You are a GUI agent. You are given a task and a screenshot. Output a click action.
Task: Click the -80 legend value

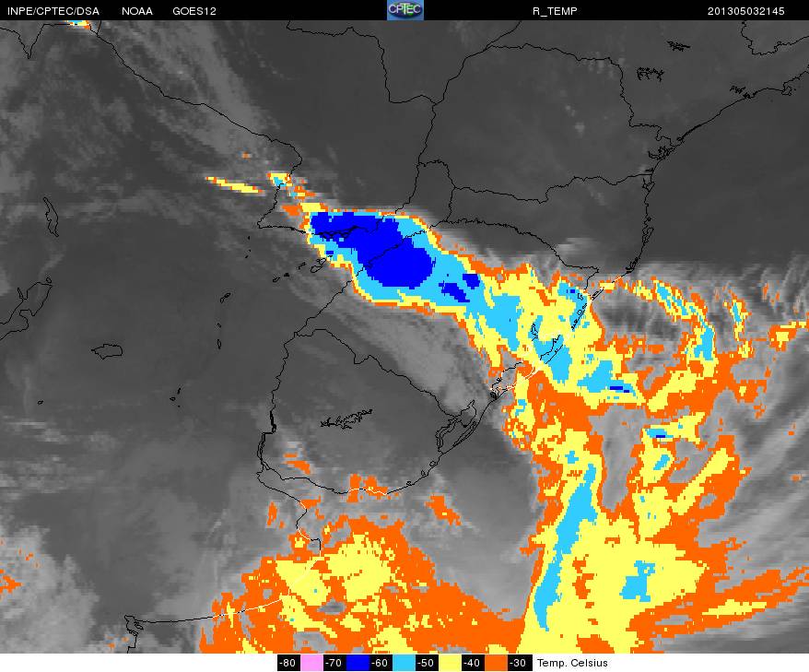tap(288, 663)
